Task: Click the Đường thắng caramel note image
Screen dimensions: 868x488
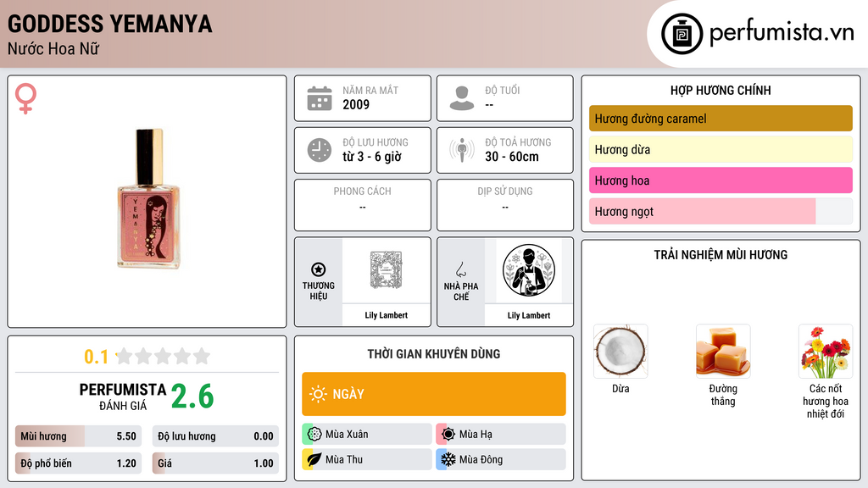Action: pyautogui.click(x=723, y=352)
